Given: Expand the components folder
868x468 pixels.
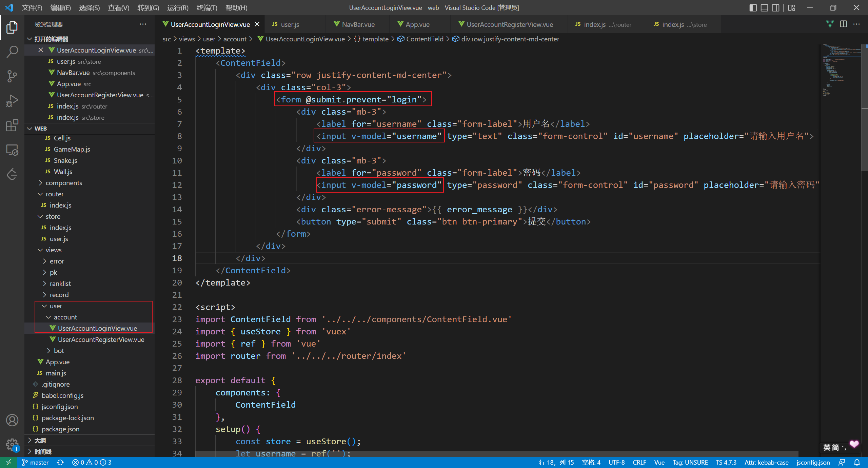Looking at the screenshot, I should tap(64, 183).
